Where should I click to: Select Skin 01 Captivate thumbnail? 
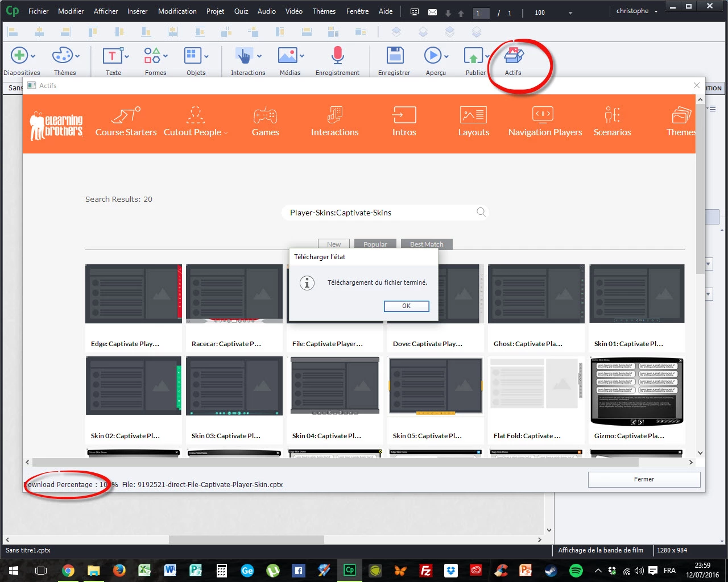click(637, 294)
